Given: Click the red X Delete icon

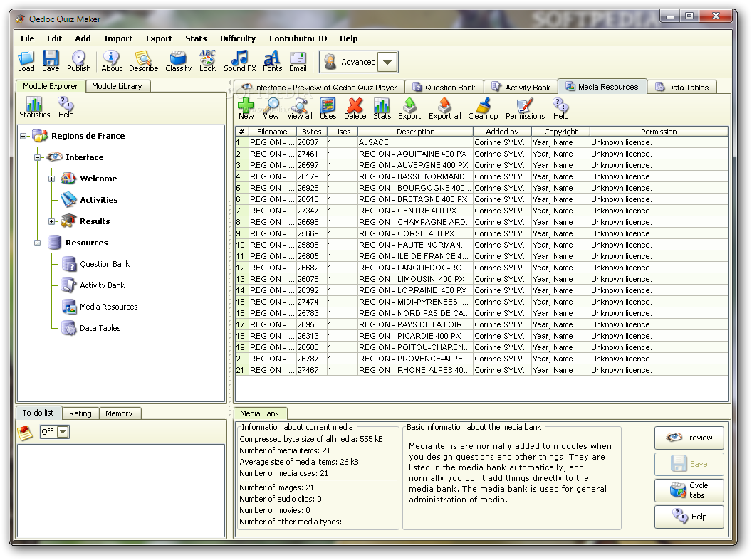Looking at the screenshot, I should click(x=355, y=109).
